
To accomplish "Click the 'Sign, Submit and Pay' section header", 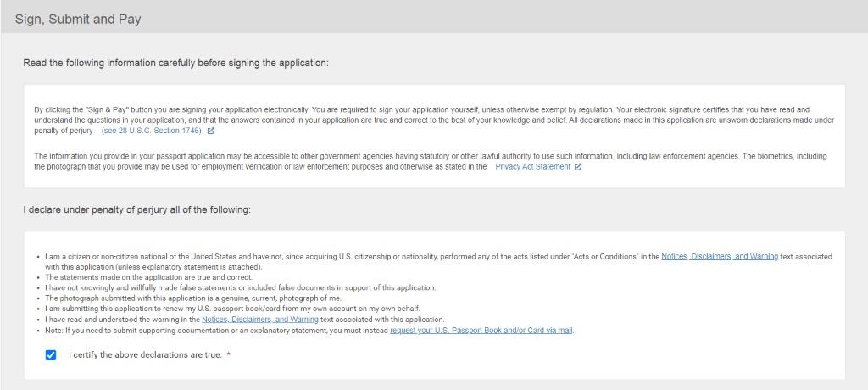I will [78, 19].
